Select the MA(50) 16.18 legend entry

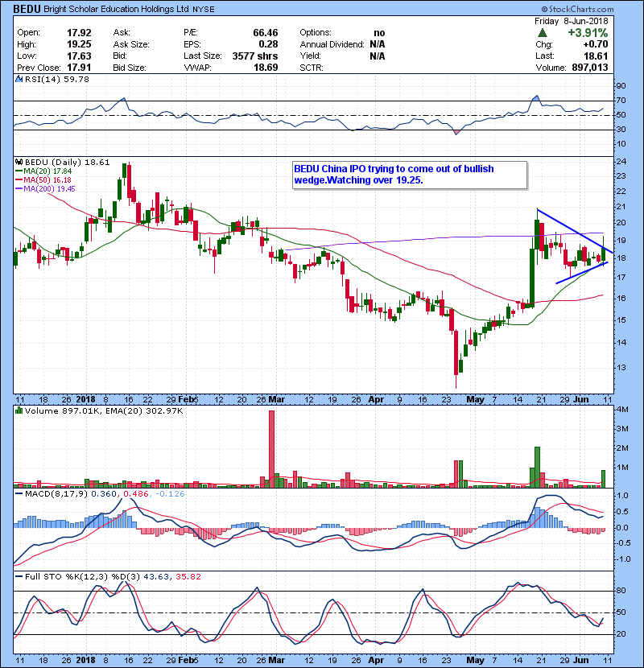pyautogui.click(x=43, y=180)
